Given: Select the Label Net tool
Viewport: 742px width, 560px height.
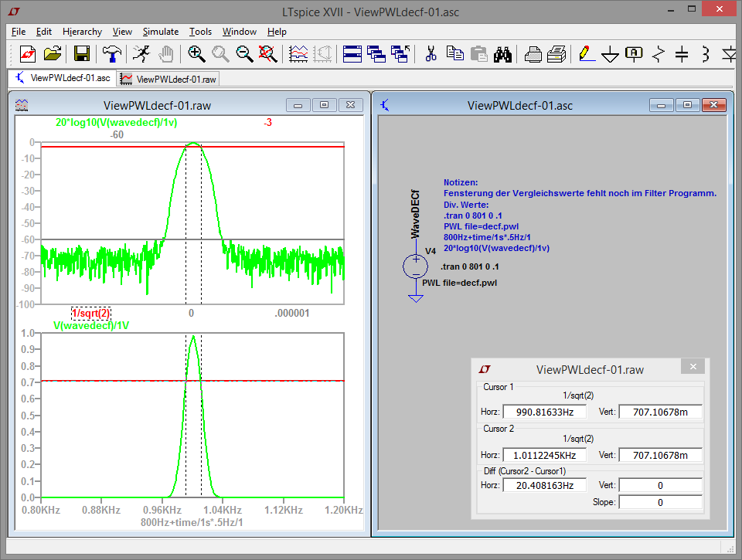Looking at the screenshot, I should pos(634,54).
